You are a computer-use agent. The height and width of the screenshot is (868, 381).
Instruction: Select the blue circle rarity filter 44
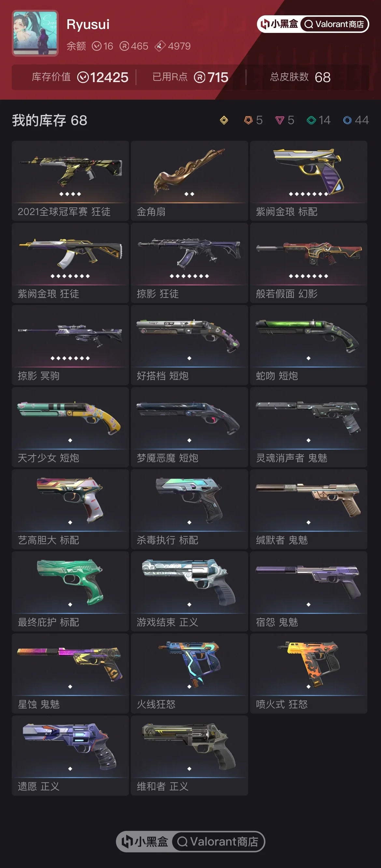[x=356, y=120]
